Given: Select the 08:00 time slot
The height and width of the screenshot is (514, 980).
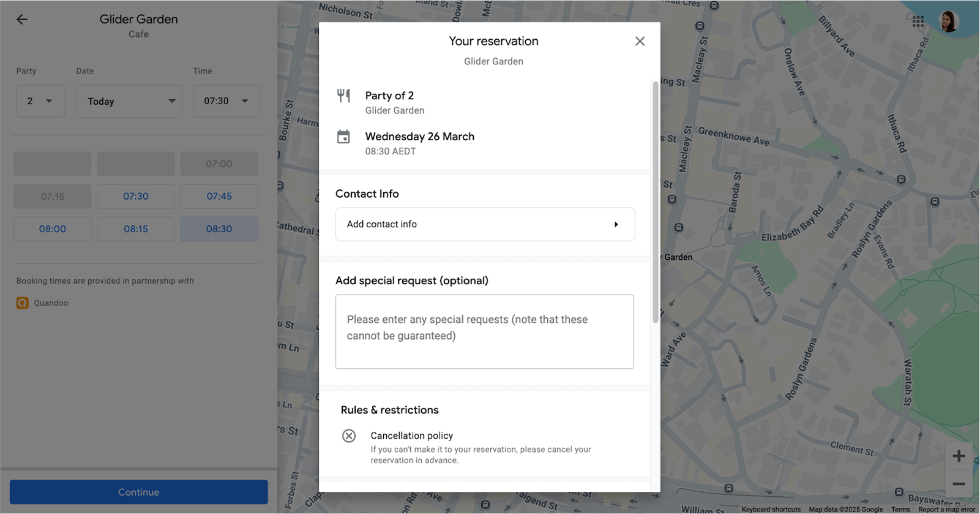Looking at the screenshot, I should [53, 229].
